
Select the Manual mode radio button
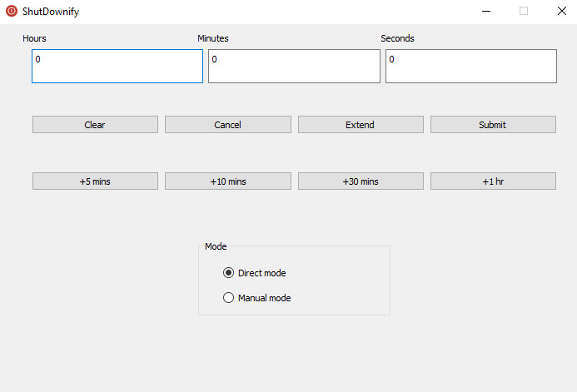228,297
